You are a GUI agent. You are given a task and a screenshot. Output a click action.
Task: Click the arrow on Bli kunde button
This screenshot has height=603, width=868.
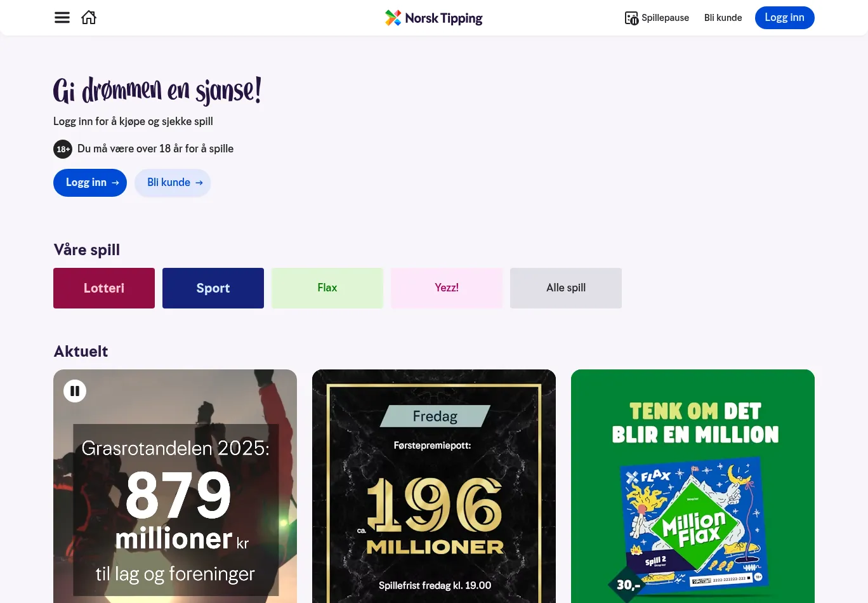tap(199, 183)
